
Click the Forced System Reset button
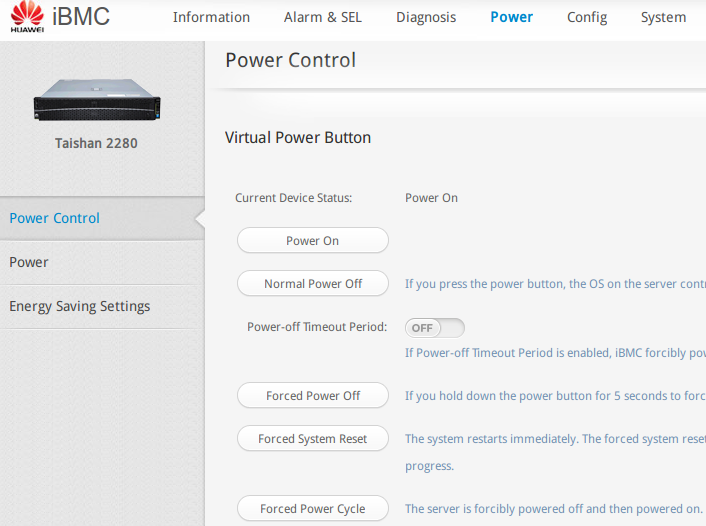(312, 438)
